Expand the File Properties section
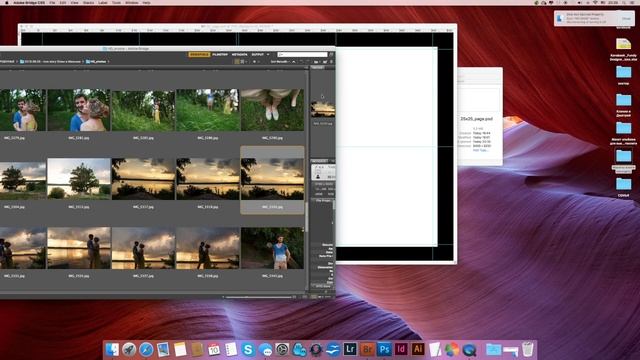The image size is (640, 360). pos(322,201)
